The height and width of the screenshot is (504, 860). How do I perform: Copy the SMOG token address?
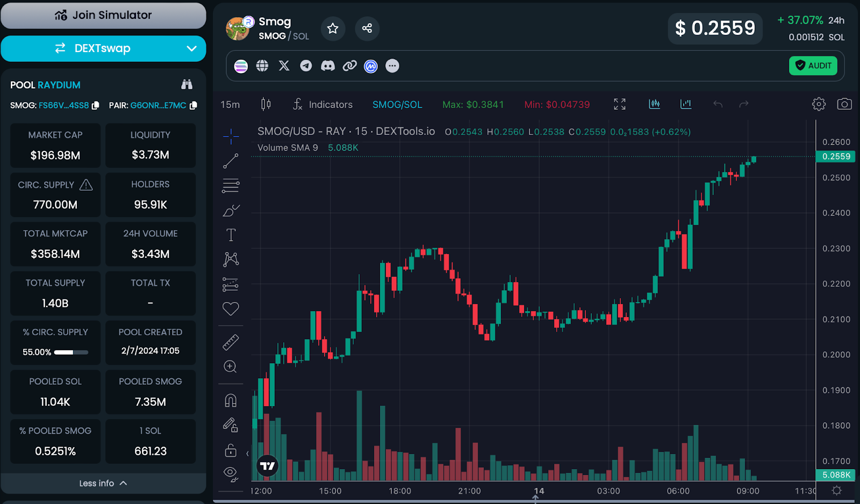pyautogui.click(x=96, y=105)
